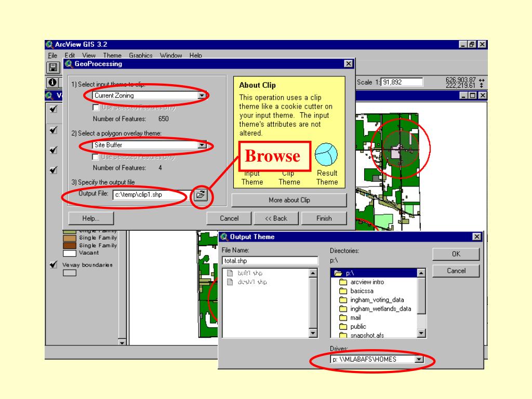
Task: Open the Site Buffer overlay theme dropdown
Action: [x=202, y=145]
